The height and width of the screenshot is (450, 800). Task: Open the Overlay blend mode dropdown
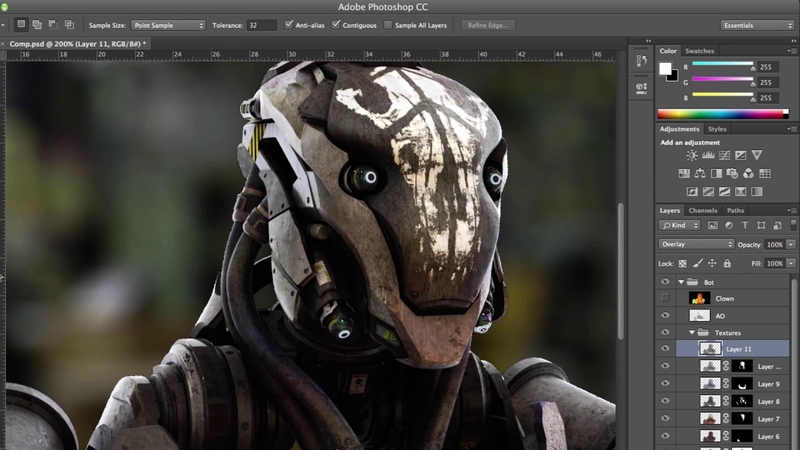click(x=696, y=244)
